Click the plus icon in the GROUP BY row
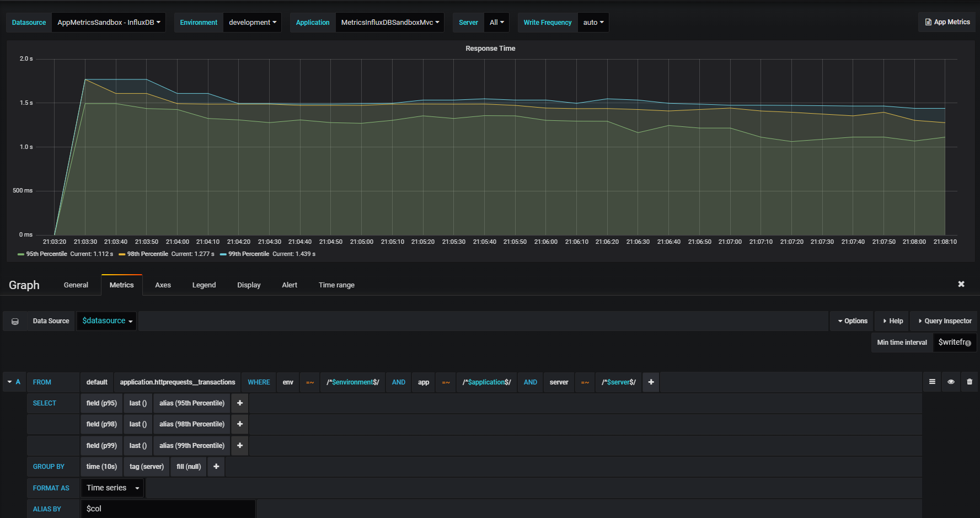 pyautogui.click(x=216, y=466)
